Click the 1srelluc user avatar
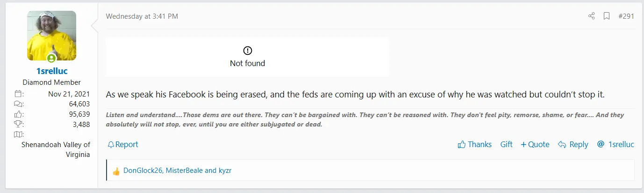Viewport: 644px width, 193px height. (52, 36)
